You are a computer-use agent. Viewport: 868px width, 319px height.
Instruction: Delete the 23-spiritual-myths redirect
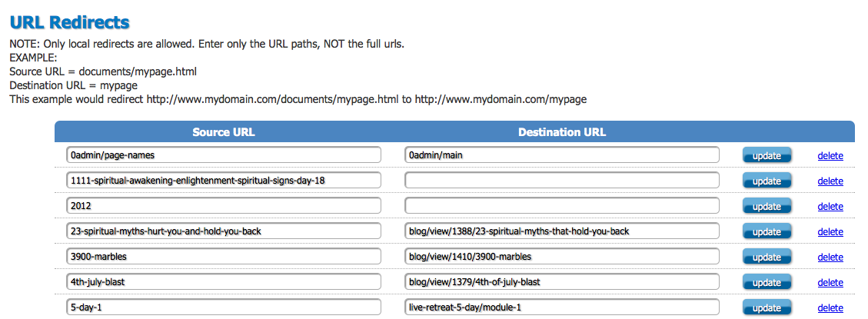[x=830, y=232]
